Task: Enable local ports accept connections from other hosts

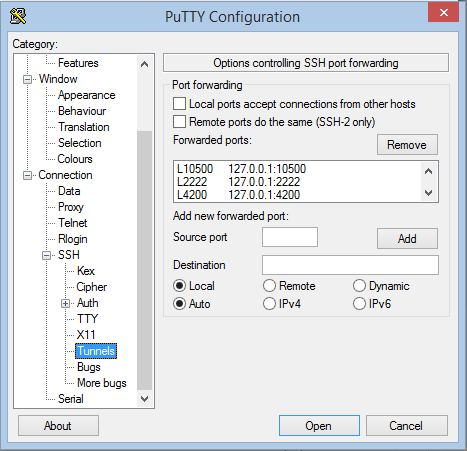Action: [179, 104]
